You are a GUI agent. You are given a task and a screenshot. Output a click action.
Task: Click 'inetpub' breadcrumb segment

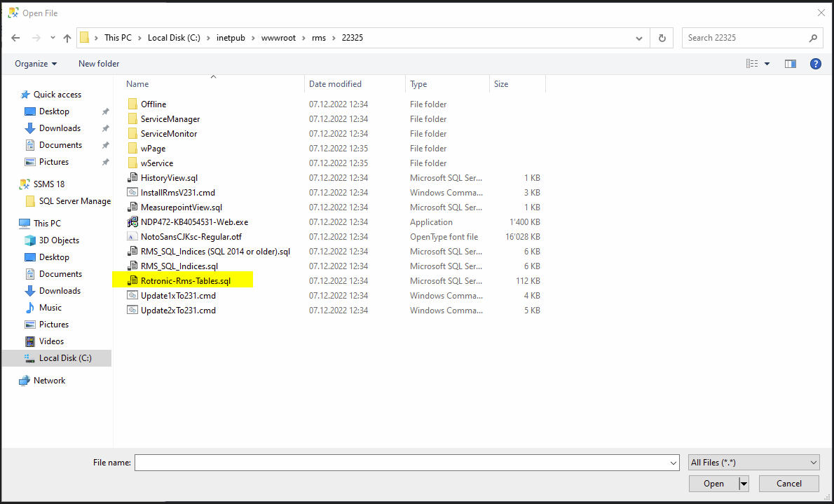click(231, 38)
